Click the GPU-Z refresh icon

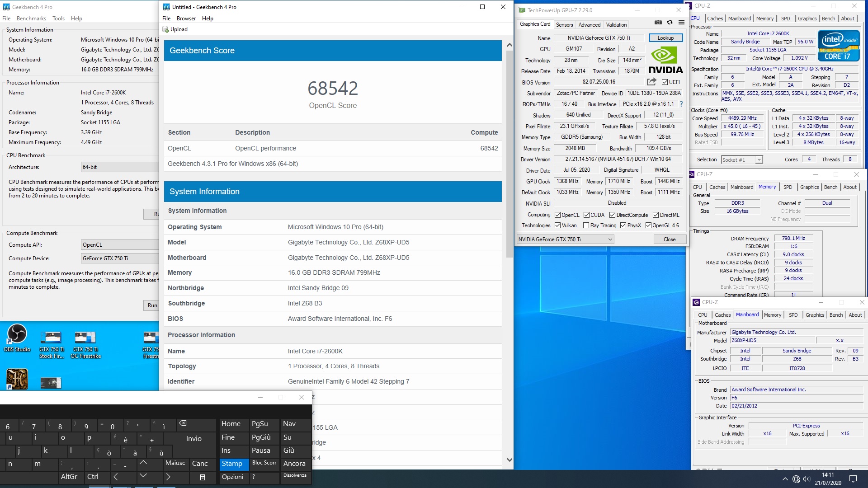coord(670,22)
